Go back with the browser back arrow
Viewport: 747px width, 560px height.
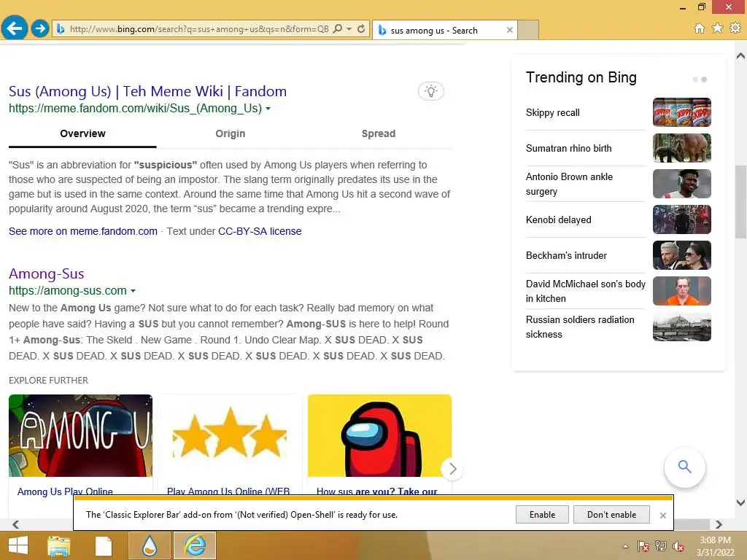[15, 28]
